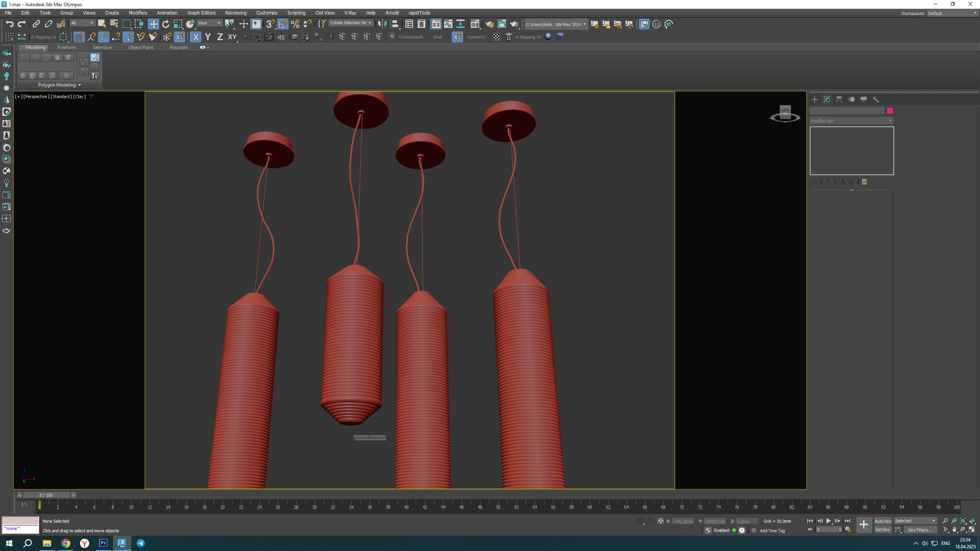Image resolution: width=980 pixels, height=551 pixels.
Task: Click the 0 / 100 time slider
Action: pos(46,495)
